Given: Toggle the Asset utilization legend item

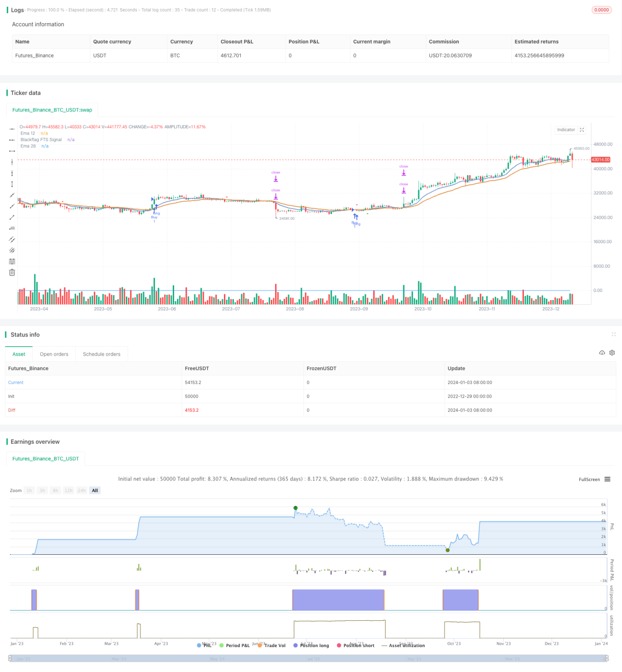Looking at the screenshot, I should point(403,645).
